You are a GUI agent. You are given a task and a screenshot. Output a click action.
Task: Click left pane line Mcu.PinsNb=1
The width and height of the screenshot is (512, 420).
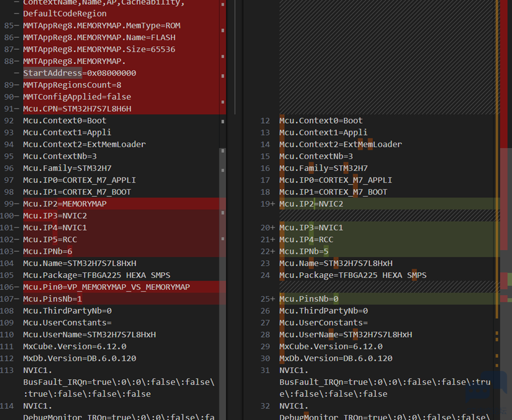[x=53, y=299]
